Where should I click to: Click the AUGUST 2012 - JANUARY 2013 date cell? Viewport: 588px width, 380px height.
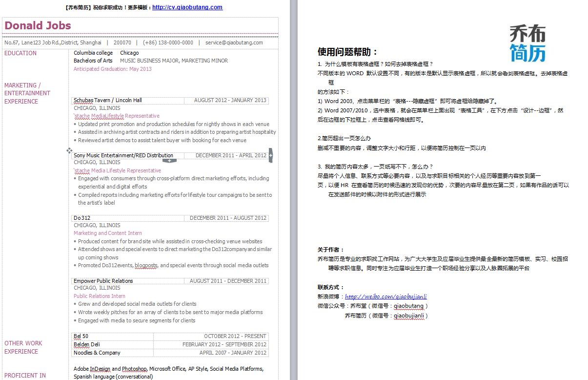coord(230,100)
